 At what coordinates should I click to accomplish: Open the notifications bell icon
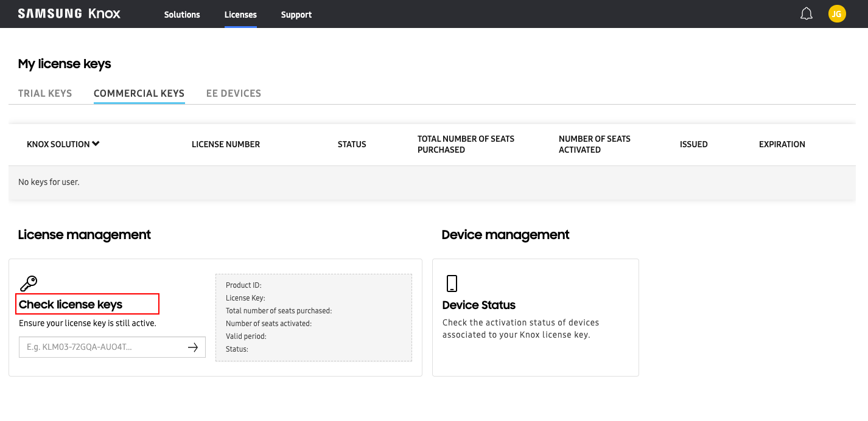pyautogui.click(x=807, y=14)
